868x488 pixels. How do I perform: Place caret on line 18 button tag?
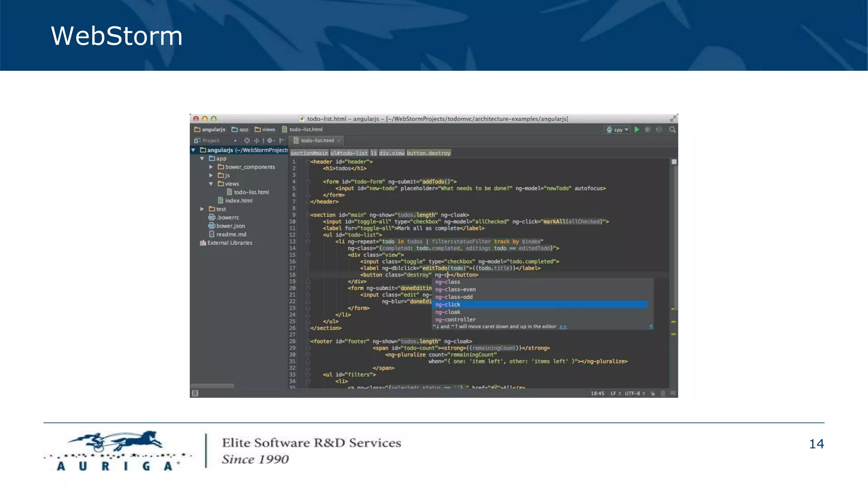point(419,275)
